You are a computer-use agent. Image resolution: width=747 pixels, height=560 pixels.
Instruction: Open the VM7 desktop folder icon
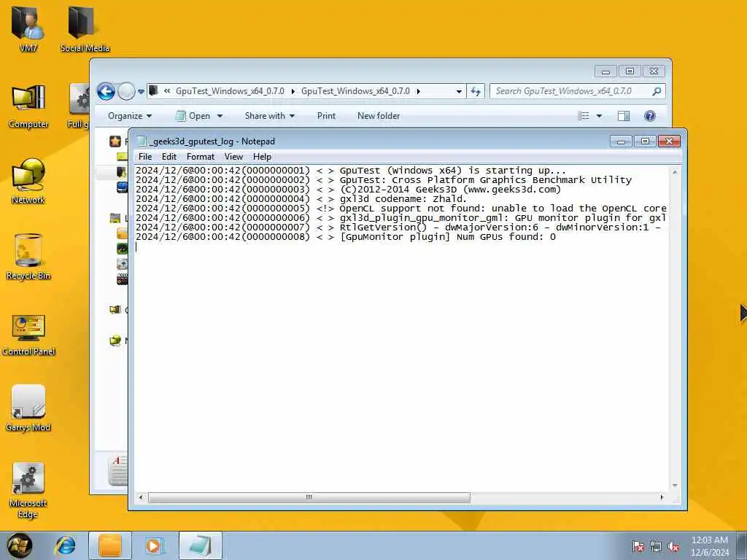[28, 27]
